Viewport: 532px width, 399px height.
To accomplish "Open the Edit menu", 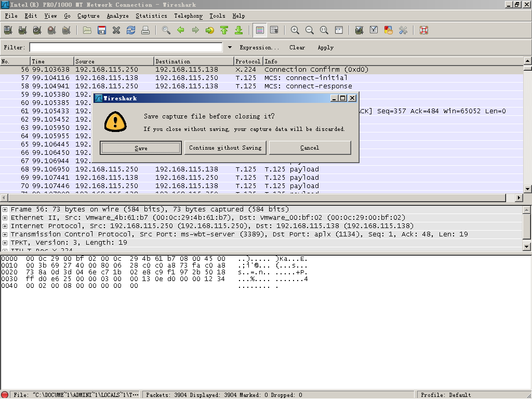I will 31,16.
